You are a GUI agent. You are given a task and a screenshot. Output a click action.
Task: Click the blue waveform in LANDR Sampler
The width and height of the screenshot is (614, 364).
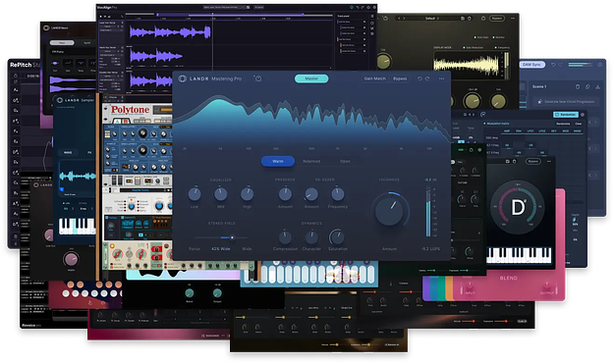(78, 177)
